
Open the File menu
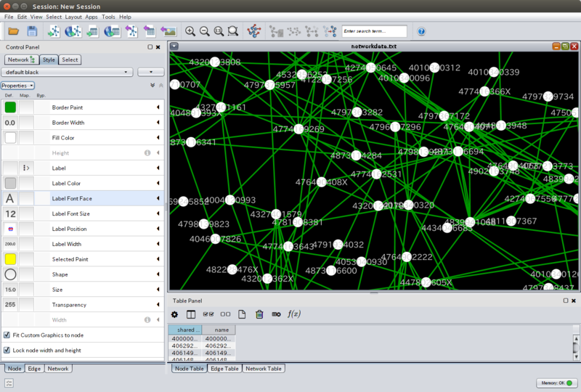[9, 17]
